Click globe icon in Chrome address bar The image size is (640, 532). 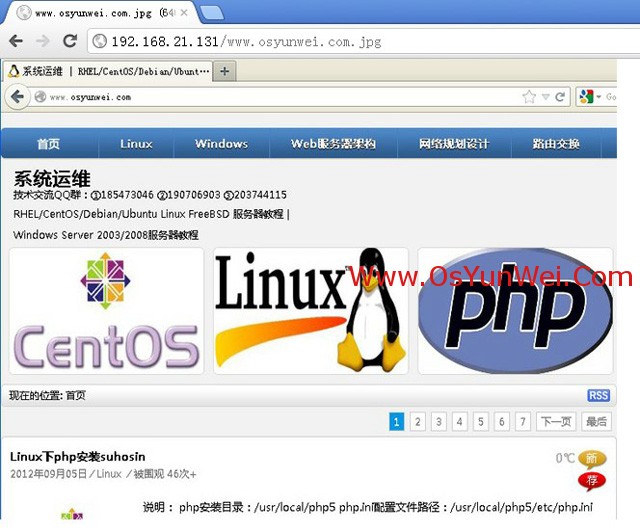99,41
